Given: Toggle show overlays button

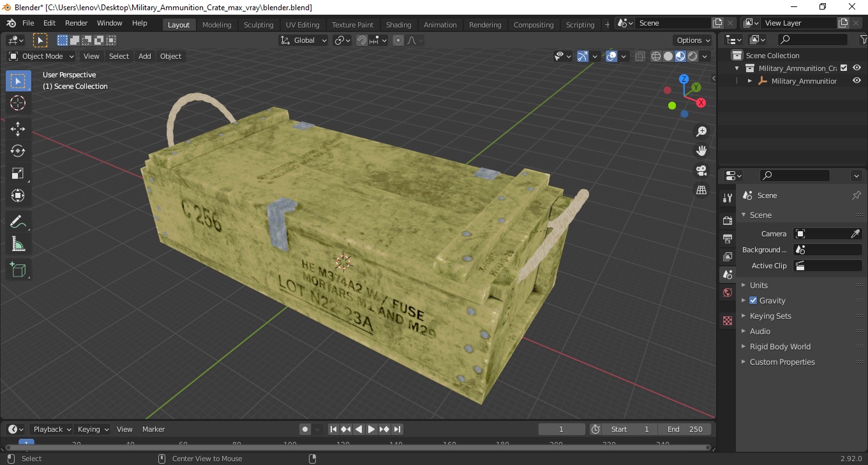Looking at the screenshot, I should point(611,56).
